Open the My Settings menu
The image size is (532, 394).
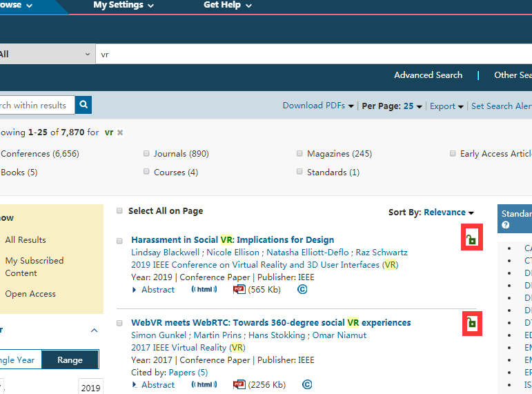tap(124, 6)
